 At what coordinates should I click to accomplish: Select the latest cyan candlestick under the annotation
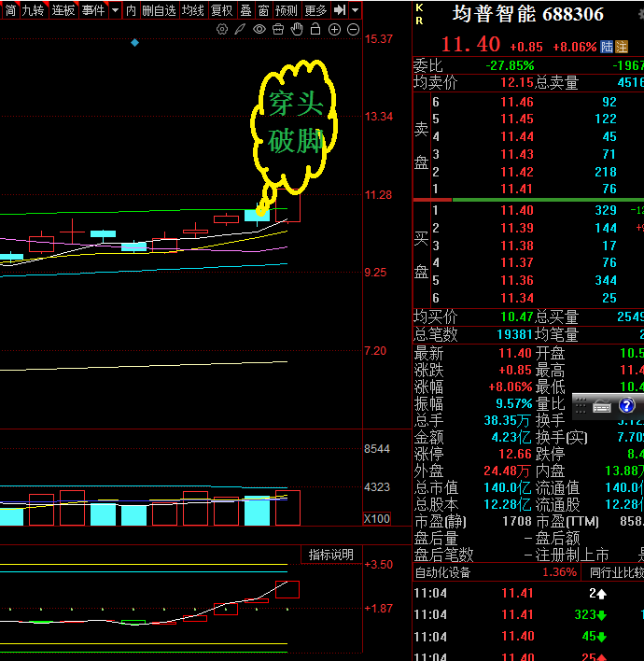click(257, 216)
